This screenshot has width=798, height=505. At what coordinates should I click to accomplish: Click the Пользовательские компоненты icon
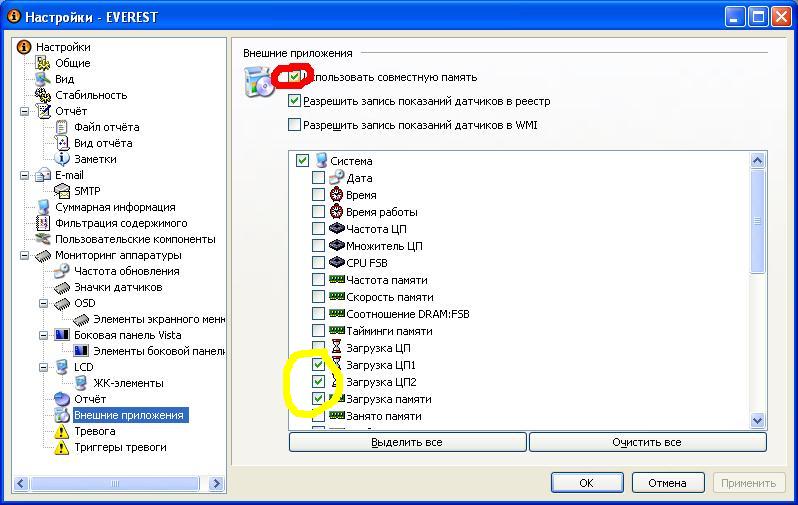[x=43, y=239]
